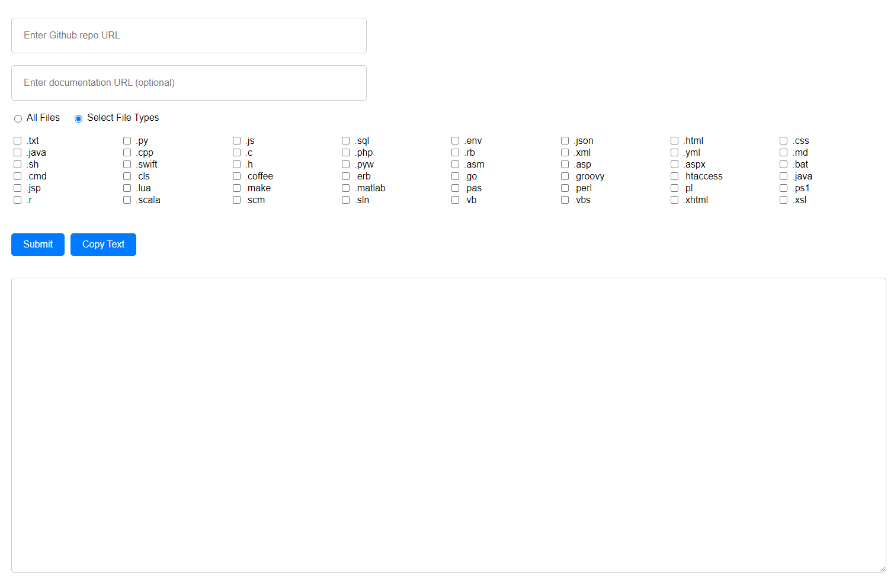894x588 pixels.
Task: Select the .swift checkbox
Action: pos(127,164)
